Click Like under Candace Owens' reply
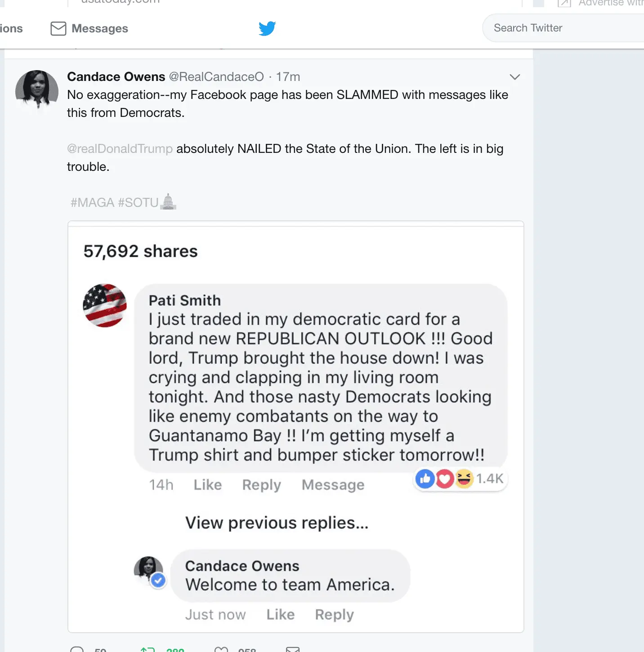Image resolution: width=644 pixels, height=652 pixels. pos(280,614)
